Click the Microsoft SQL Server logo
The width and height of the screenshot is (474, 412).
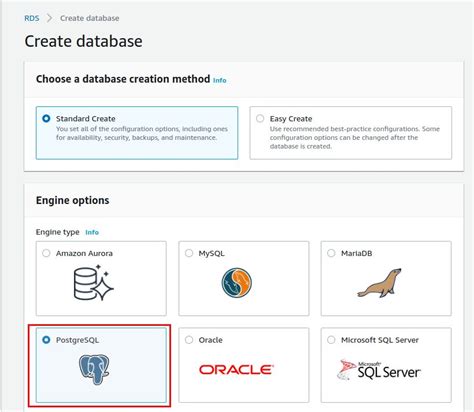(378, 370)
